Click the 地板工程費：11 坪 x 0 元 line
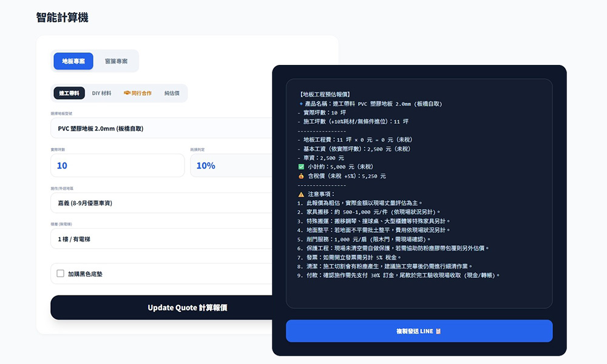The height and width of the screenshot is (364, 607). pos(355,140)
